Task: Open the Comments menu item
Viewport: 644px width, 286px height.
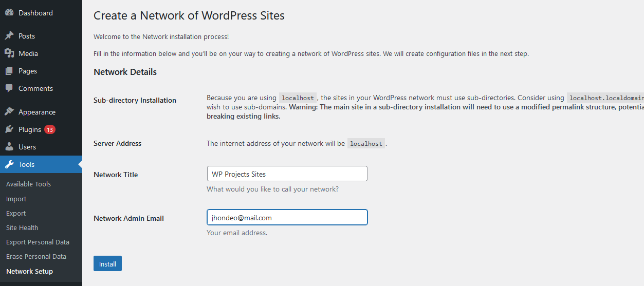Action: (41, 88)
